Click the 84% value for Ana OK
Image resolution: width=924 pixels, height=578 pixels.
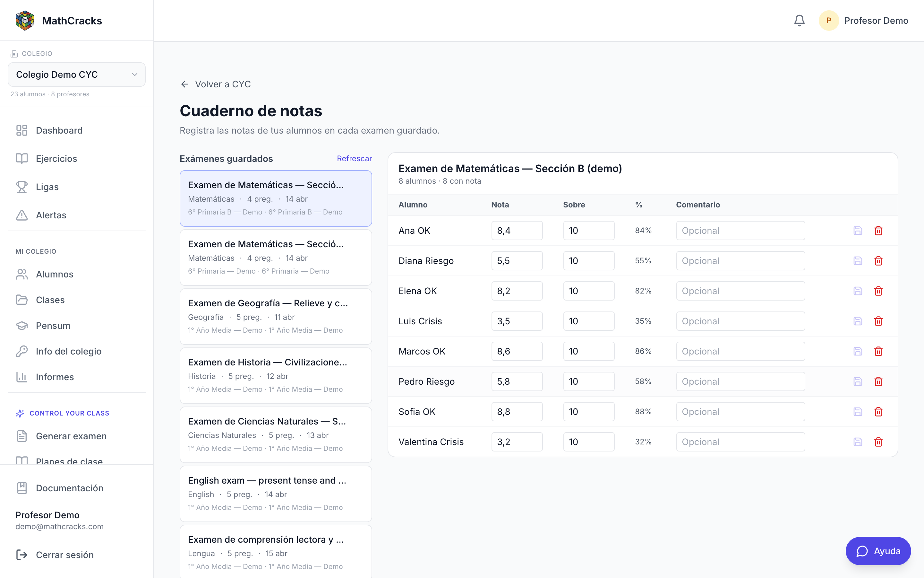point(643,231)
